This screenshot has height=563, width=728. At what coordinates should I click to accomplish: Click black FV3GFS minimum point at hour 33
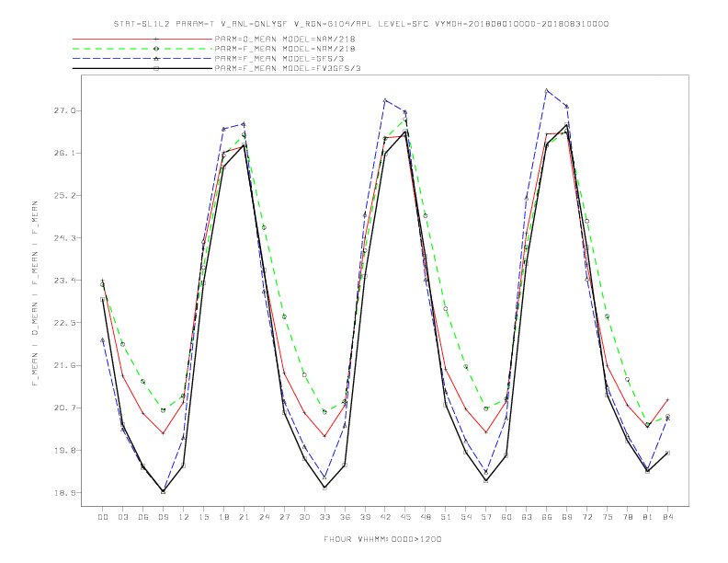coord(324,488)
